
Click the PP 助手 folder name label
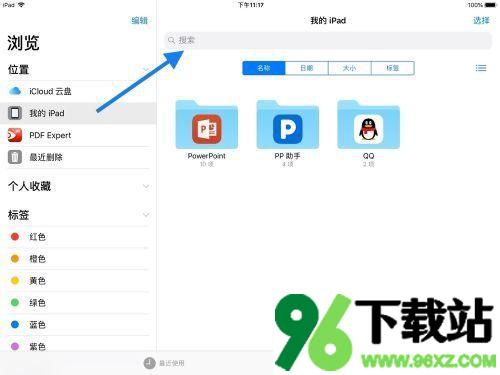pos(287,156)
